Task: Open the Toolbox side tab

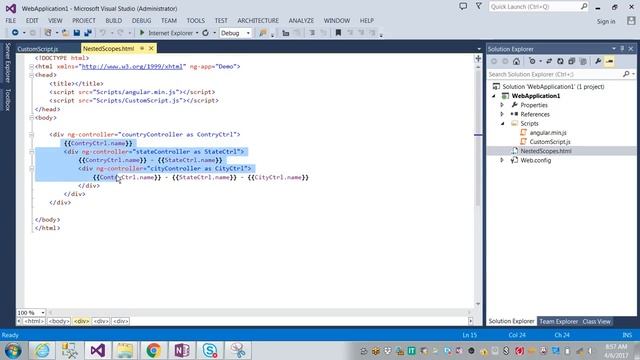Action: (x=7, y=100)
